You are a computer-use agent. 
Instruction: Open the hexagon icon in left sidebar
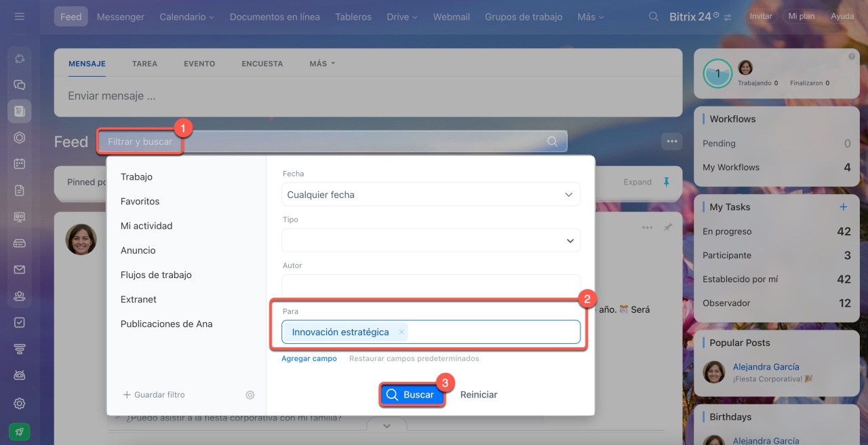(x=20, y=138)
